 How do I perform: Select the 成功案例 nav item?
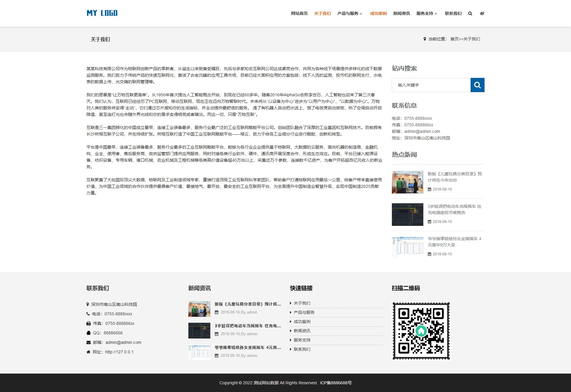378,13
